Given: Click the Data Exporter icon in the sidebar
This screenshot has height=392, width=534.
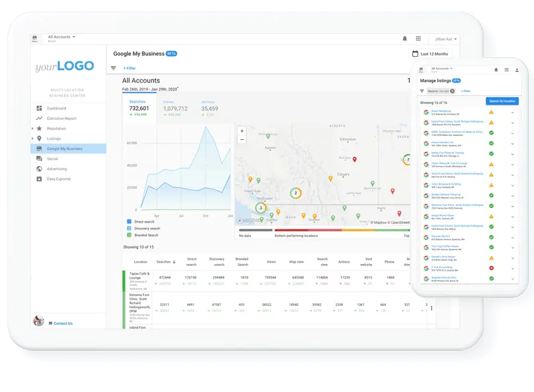Looking at the screenshot, I should [x=39, y=179].
